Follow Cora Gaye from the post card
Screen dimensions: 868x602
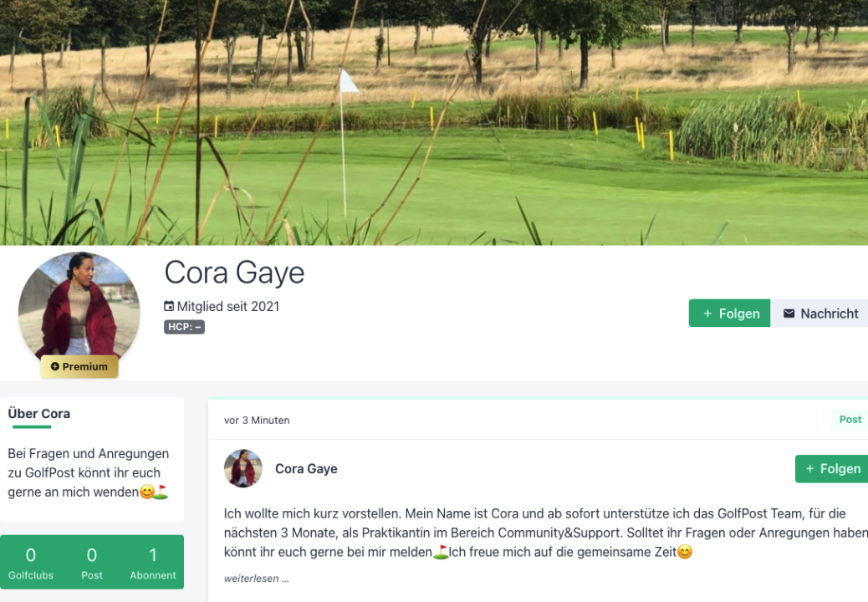point(831,469)
